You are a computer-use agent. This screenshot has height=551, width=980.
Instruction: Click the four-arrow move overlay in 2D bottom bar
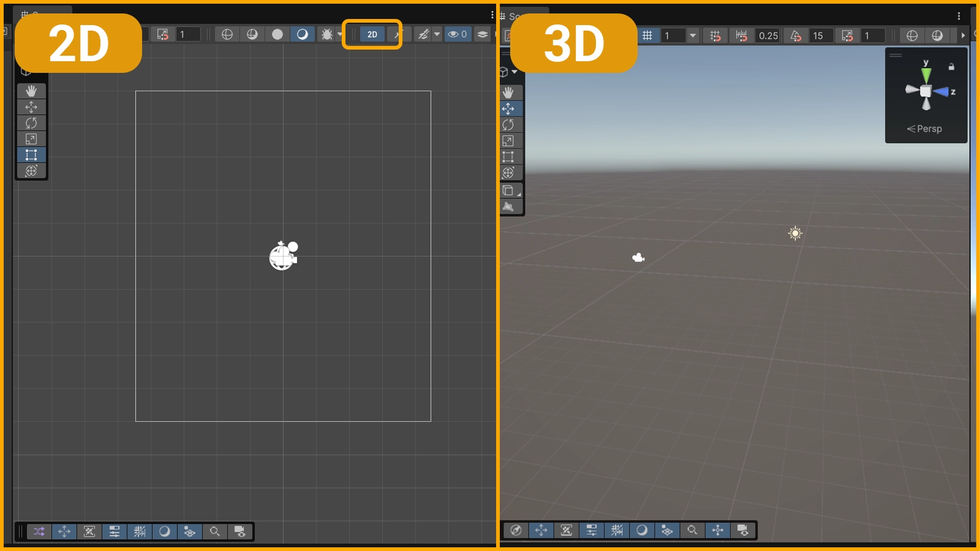[x=64, y=531]
